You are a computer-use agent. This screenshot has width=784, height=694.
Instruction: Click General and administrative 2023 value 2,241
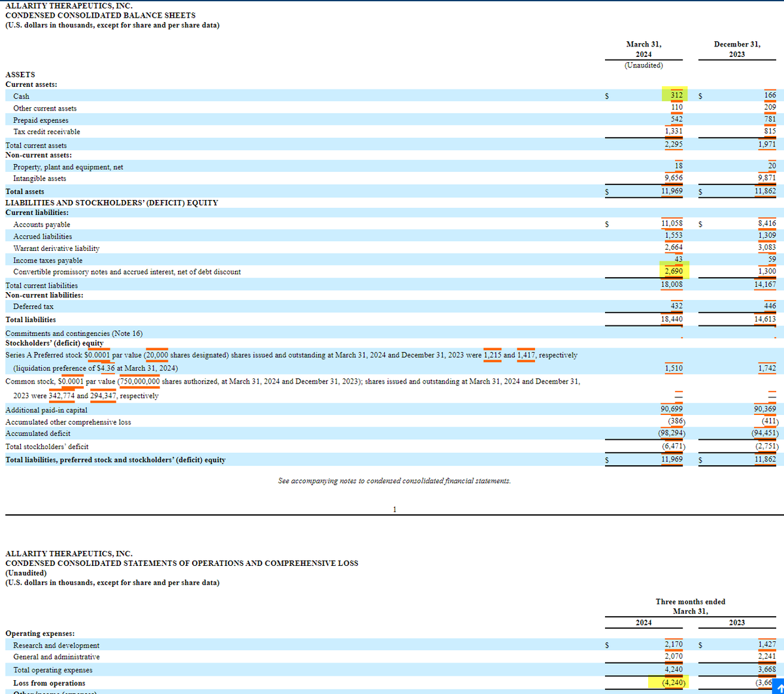[766, 657]
